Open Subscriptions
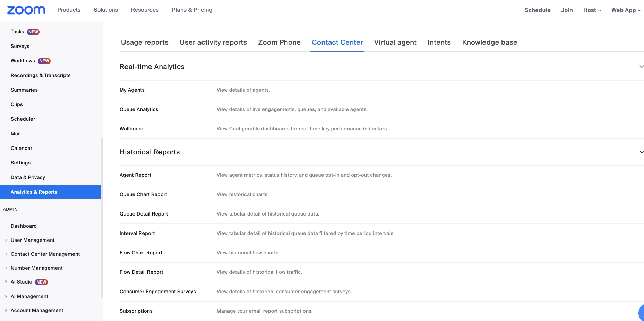The image size is (644, 321). coord(136,311)
